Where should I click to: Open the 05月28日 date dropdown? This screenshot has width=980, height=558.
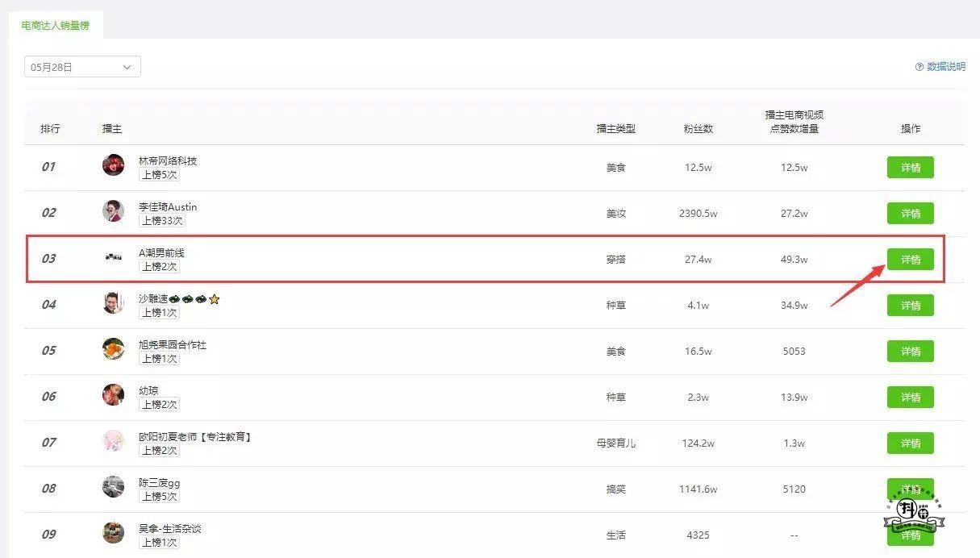coord(82,67)
